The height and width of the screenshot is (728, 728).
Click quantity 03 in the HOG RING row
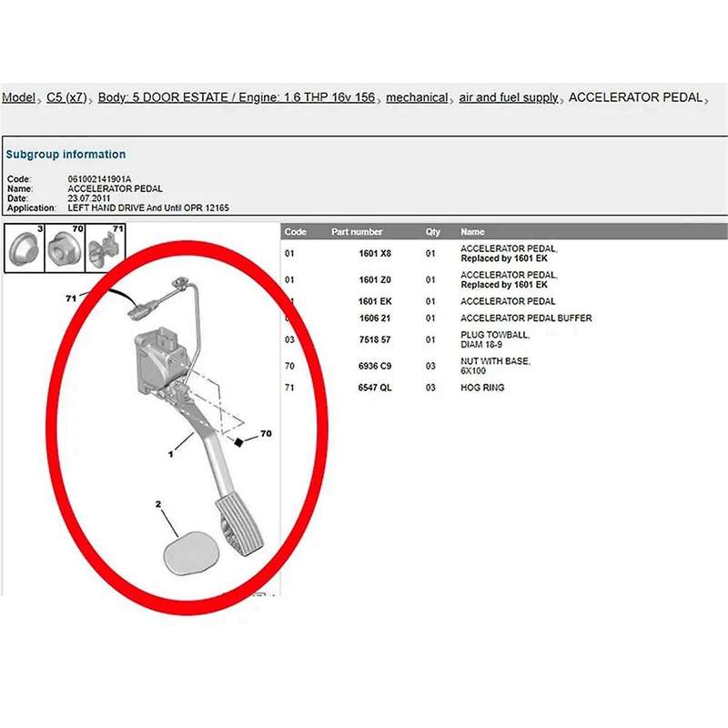point(430,388)
